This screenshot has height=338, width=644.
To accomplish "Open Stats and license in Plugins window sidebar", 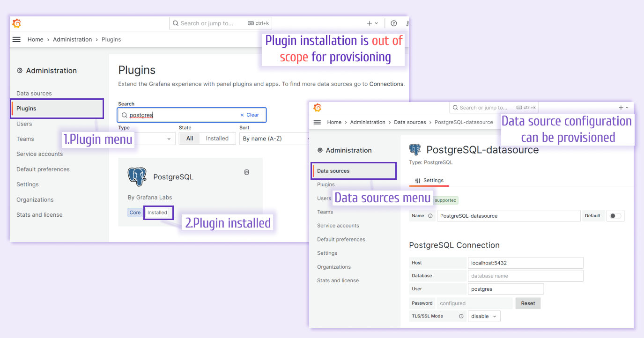I will pos(39,215).
